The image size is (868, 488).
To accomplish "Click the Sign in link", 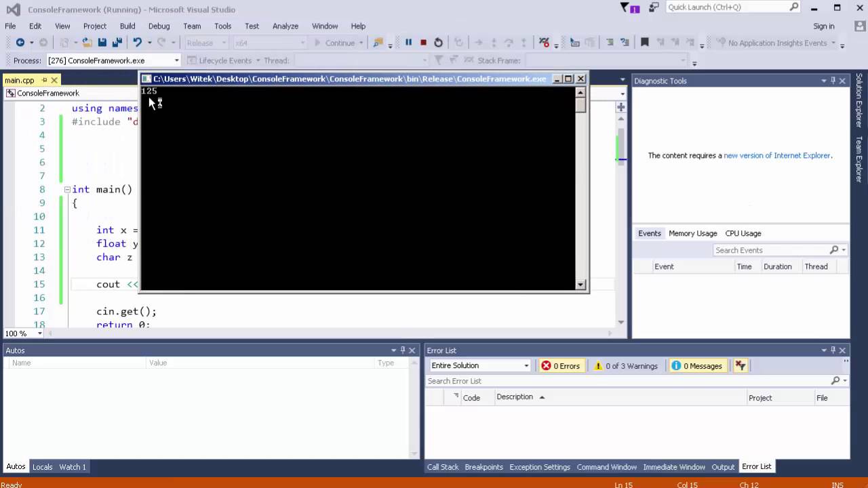I will (824, 26).
